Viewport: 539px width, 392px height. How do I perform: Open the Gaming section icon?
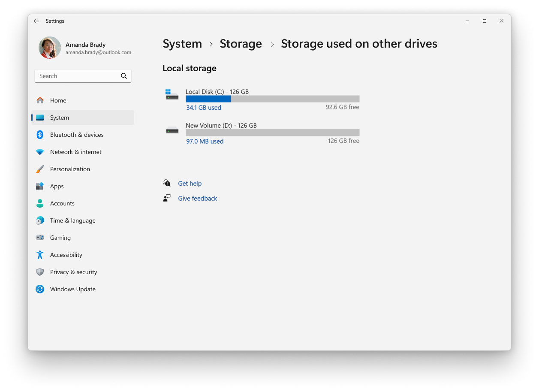(x=40, y=238)
